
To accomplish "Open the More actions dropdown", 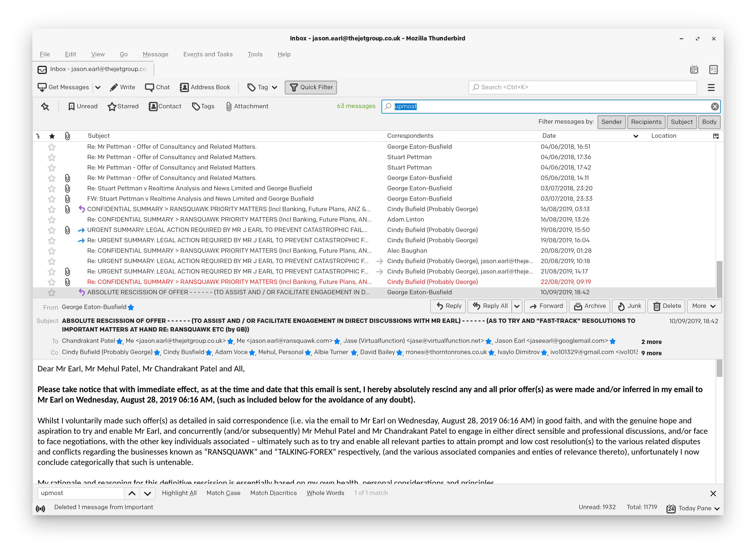I will (x=704, y=306).
